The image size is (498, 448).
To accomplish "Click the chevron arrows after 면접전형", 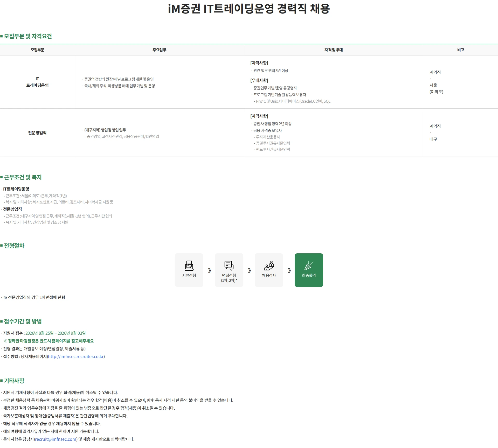I will click(x=249, y=271).
